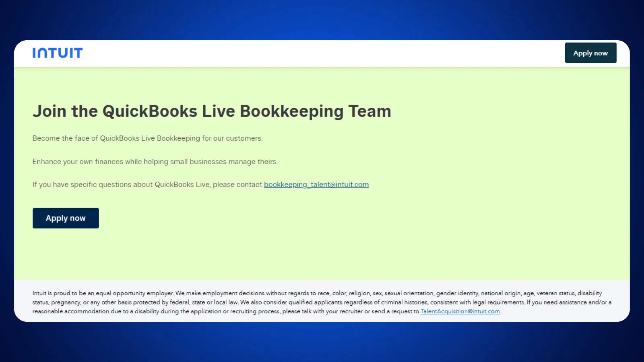Click the Apply now button in header
The image size is (644, 362).
click(x=590, y=53)
